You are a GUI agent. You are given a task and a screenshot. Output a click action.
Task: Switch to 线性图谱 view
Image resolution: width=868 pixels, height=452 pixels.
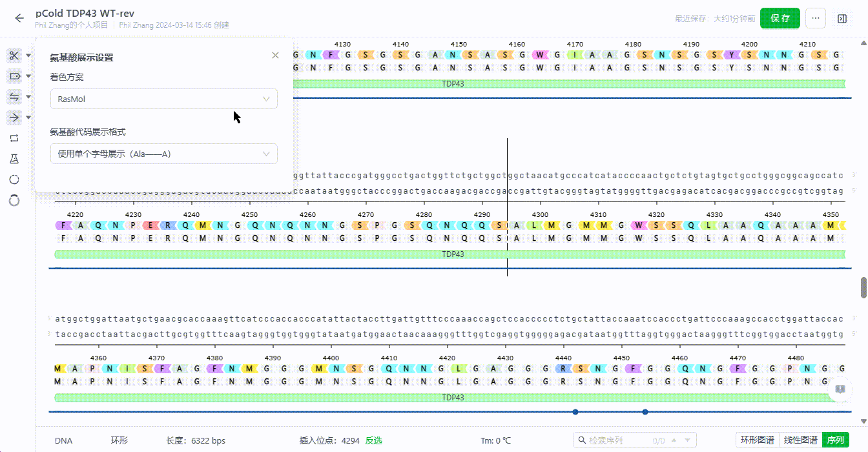click(x=801, y=440)
